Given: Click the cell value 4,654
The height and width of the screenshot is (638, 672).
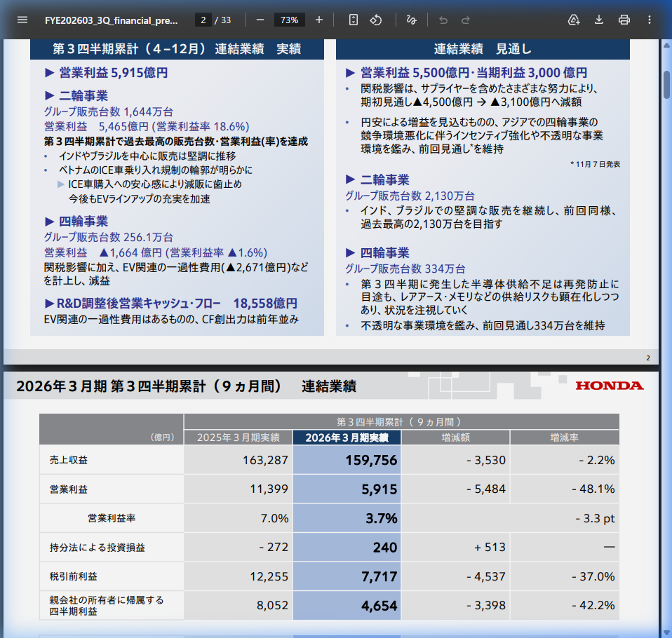Looking at the screenshot, I should tap(379, 606).
